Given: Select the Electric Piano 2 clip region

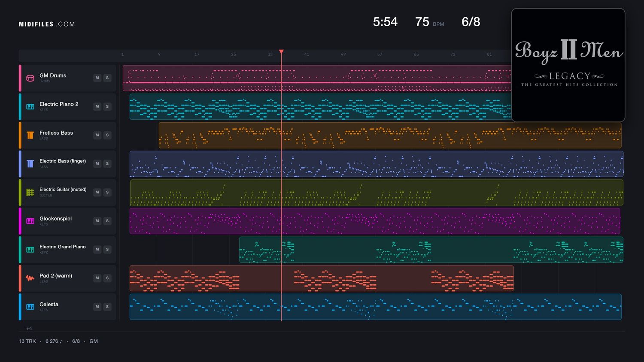Looking at the screenshot, I should (x=320, y=107).
